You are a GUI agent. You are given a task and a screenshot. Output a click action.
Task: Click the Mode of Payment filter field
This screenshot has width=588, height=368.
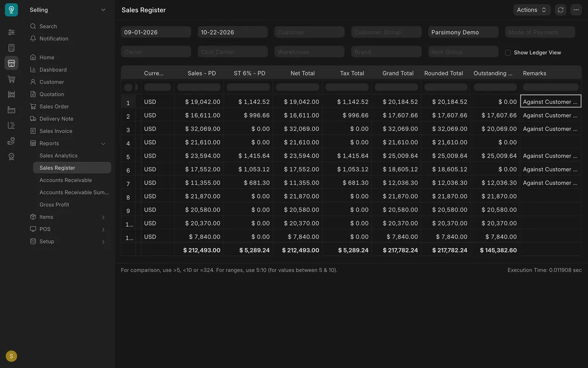click(x=540, y=32)
